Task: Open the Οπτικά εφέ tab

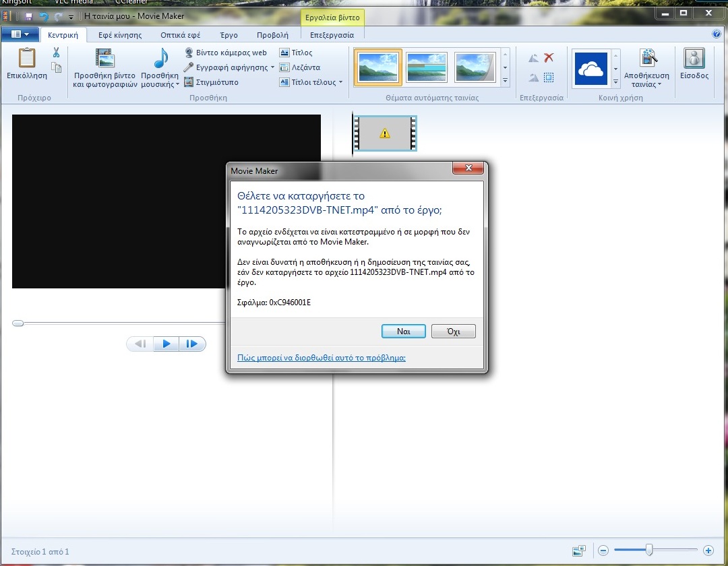Action: pyautogui.click(x=180, y=35)
